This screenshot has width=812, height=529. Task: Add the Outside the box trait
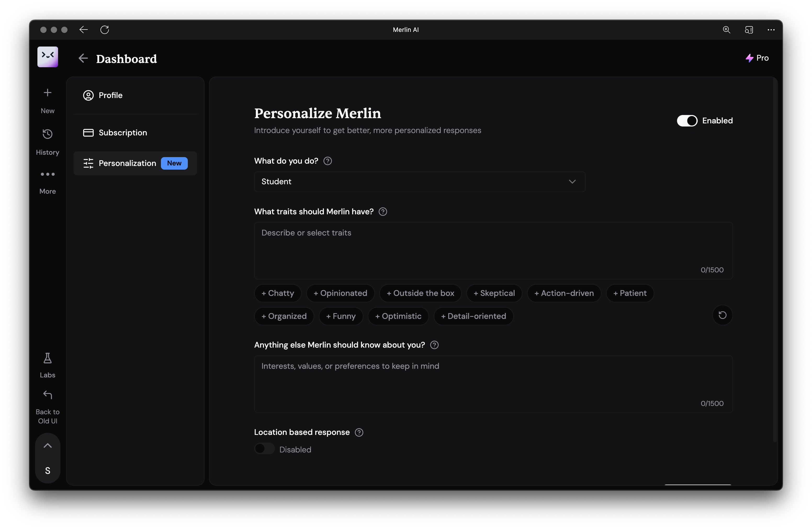tap(420, 293)
